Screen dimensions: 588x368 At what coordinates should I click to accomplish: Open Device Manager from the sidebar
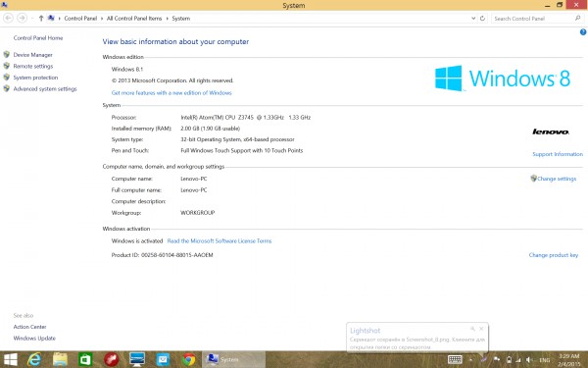pos(32,55)
